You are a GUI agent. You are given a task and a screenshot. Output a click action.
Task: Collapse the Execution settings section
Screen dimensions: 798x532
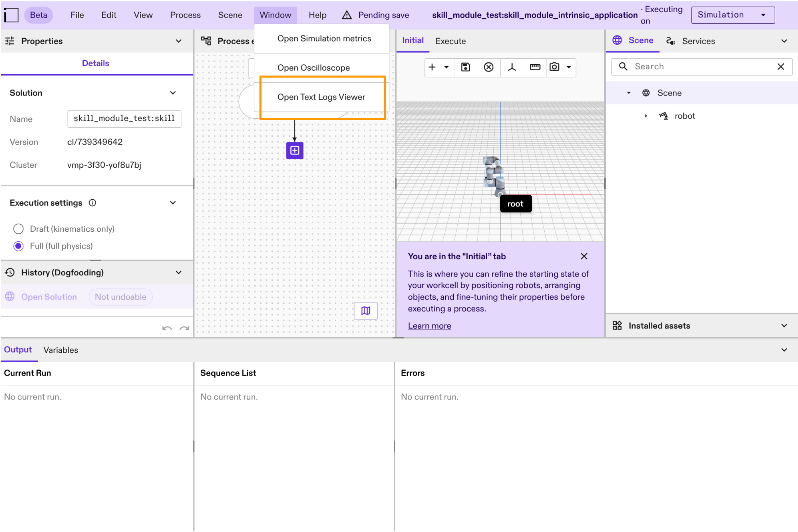[173, 202]
